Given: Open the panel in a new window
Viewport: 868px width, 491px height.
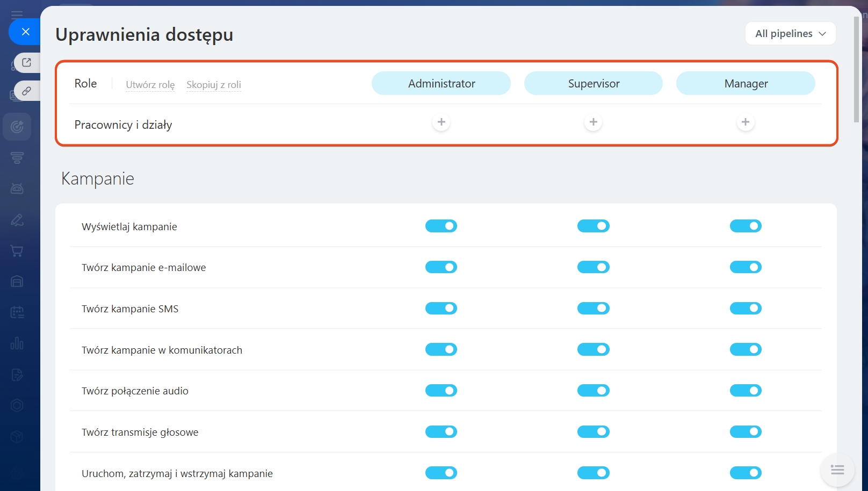Looking at the screenshot, I should pos(27,62).
